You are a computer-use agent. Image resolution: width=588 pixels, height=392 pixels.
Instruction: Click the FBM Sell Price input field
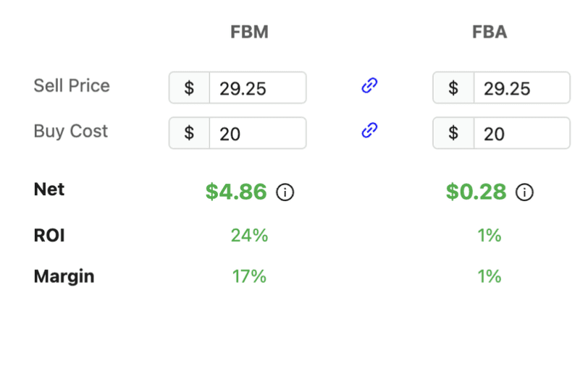257,88
